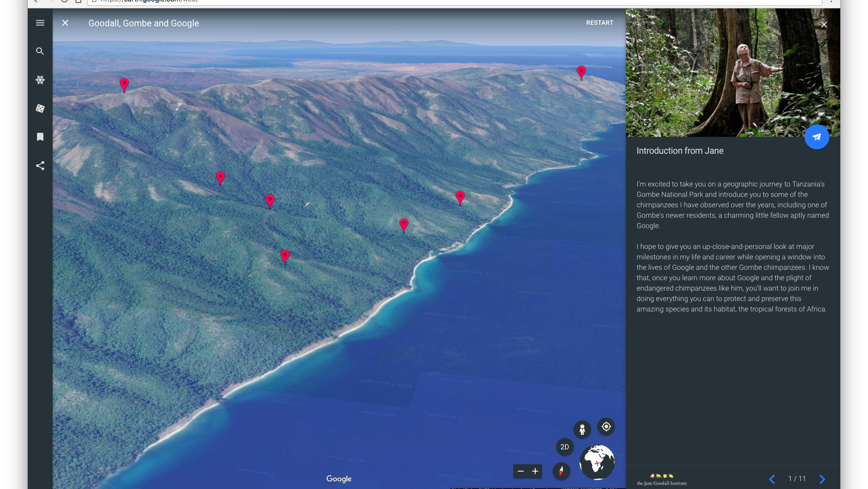Open the hamburger main menu
Image resolution: width=868 pixels, height=489 pixels.
(x=40, y=23)
